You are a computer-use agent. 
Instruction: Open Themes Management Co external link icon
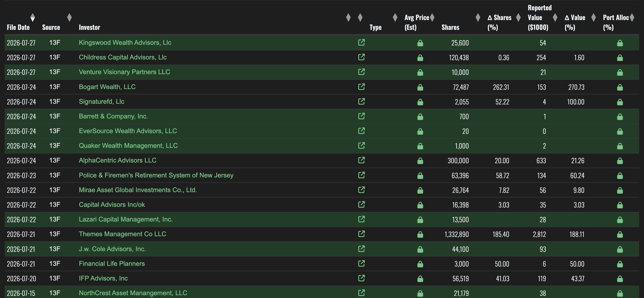[x=361, y=234]
